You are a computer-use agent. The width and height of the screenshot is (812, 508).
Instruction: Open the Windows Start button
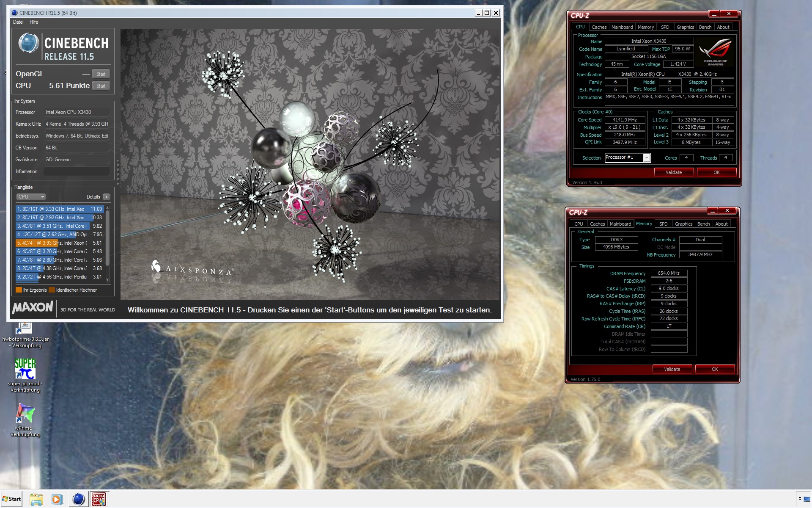11,499
